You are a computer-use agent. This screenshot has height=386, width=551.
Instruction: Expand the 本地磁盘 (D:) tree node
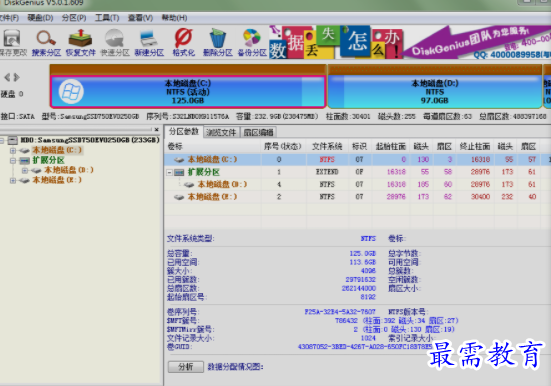pyautogui.click(x=25, y=171)
